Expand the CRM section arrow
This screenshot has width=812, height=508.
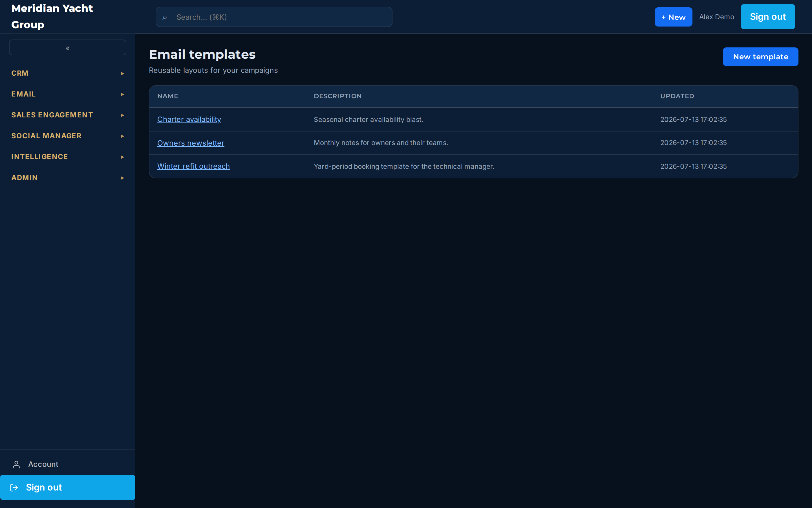122,73
